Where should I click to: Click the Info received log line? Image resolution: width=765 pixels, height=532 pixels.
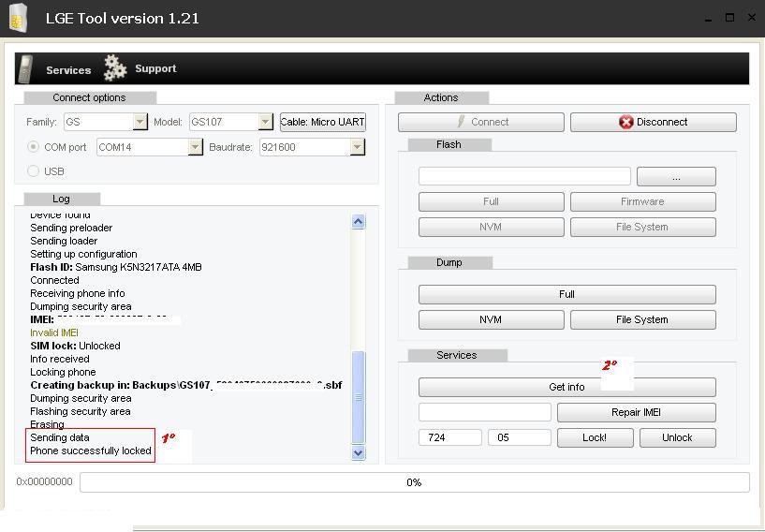60,359
